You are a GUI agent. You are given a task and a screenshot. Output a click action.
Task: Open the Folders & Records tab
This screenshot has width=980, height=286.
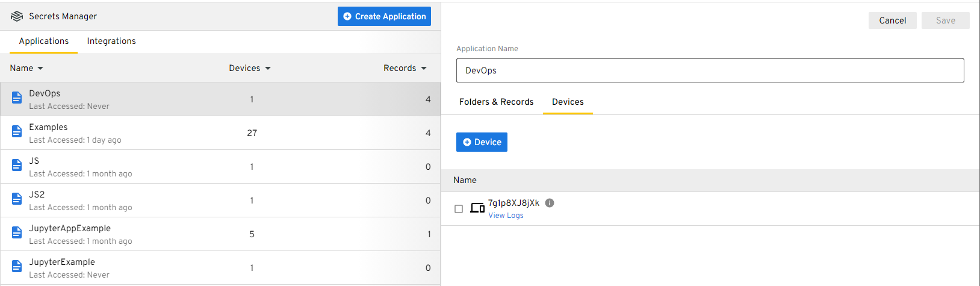point(496,102)
